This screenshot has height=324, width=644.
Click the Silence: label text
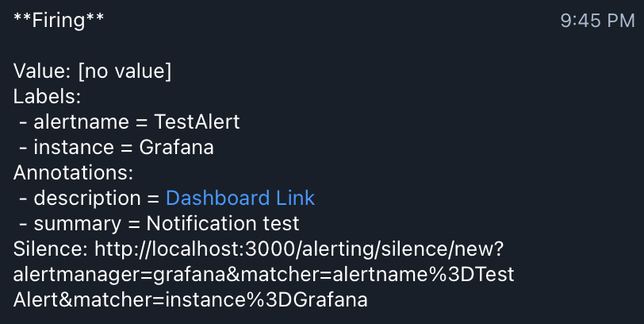pos(51,249)
